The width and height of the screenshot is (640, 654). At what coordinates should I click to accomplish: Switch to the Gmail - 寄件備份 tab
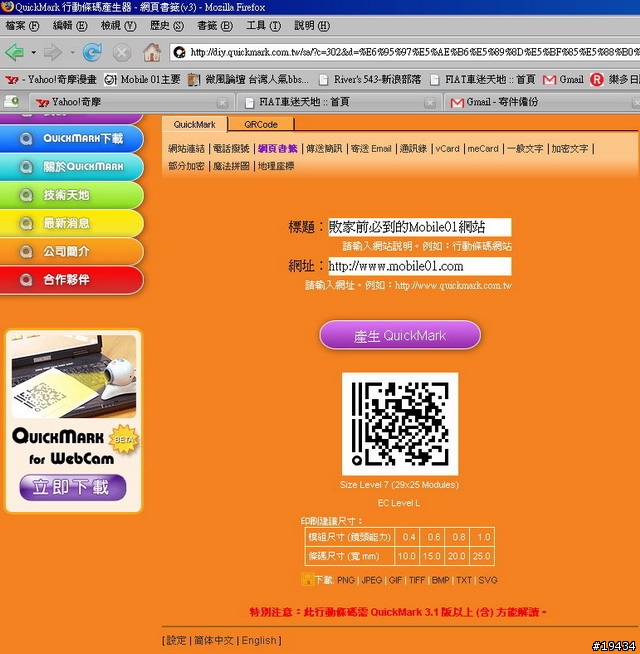point(542,102)
